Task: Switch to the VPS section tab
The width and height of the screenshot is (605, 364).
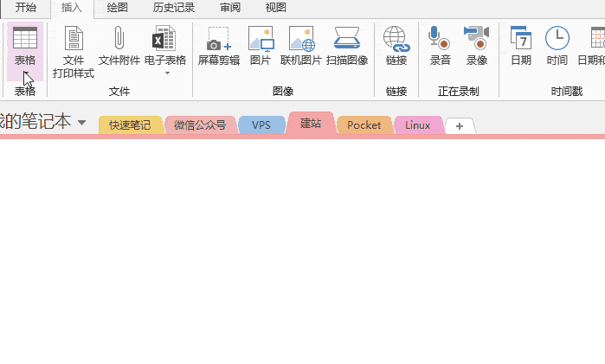Action: pyautogui.click(x=261, y=125)
